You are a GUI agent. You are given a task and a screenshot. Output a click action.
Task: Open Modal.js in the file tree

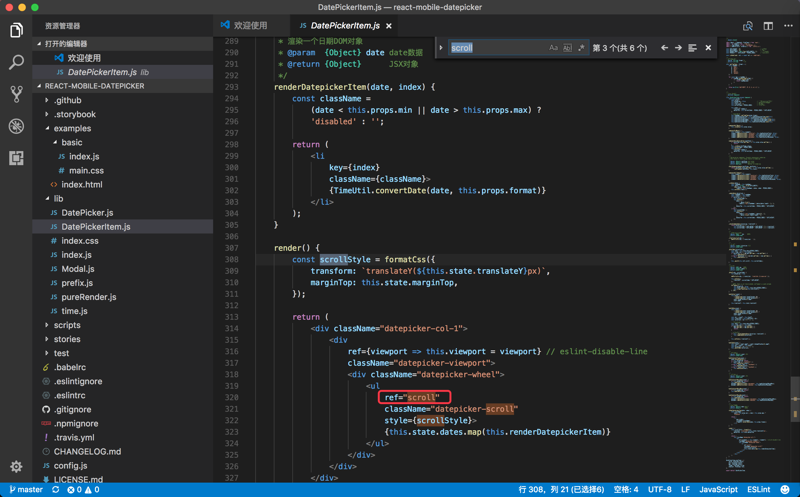pyautogui.click(x=77, y=269)
